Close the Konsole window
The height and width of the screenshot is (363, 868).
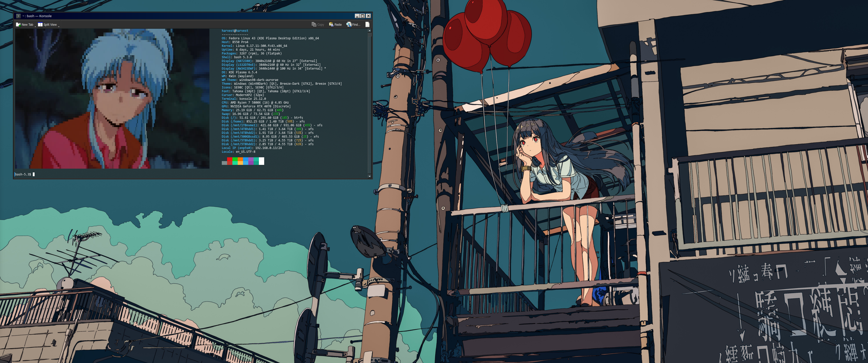(368, 16)
